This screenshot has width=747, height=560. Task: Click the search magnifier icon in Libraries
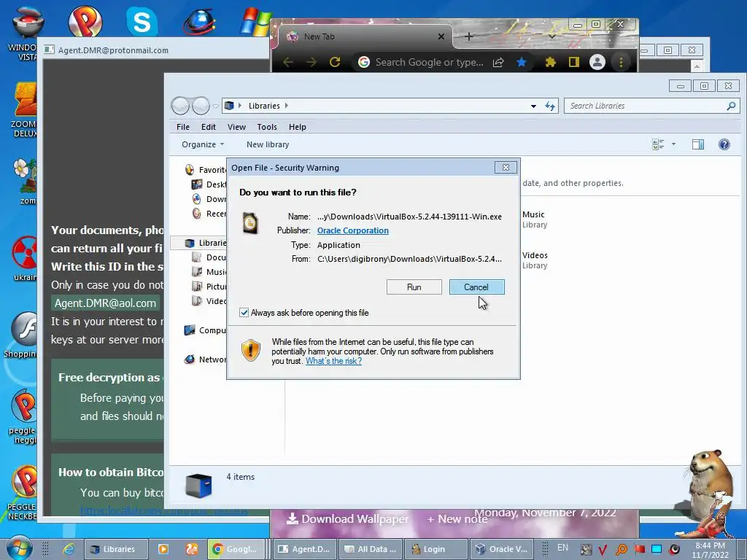point(731,106)
